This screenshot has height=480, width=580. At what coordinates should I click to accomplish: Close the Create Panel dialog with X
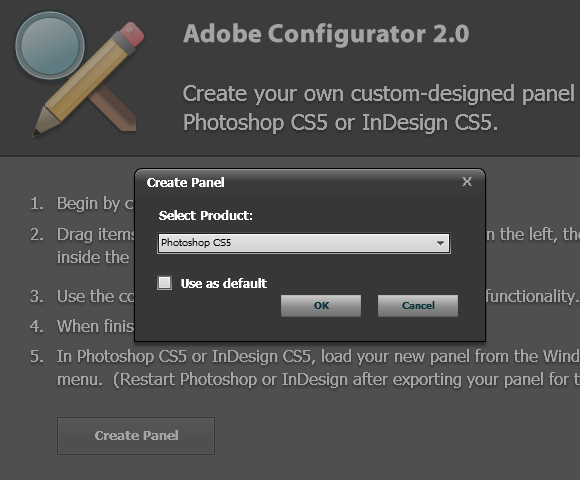pyautogui.click(x=467, y=182)
